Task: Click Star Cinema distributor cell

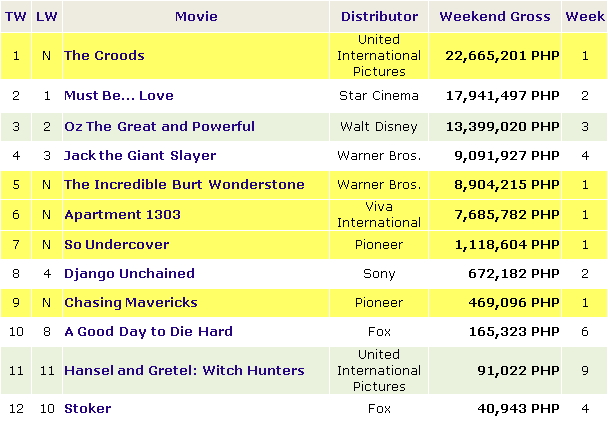Action: coord(379,95)
